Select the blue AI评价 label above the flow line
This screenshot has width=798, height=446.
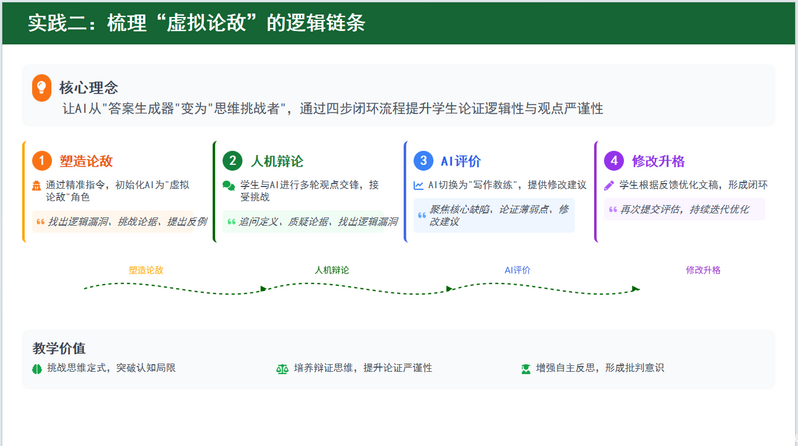point(517,270)
